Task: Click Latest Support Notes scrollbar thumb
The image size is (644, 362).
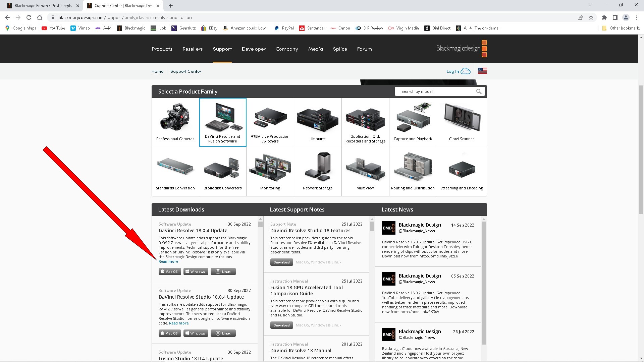Action: tap(372, 226)
